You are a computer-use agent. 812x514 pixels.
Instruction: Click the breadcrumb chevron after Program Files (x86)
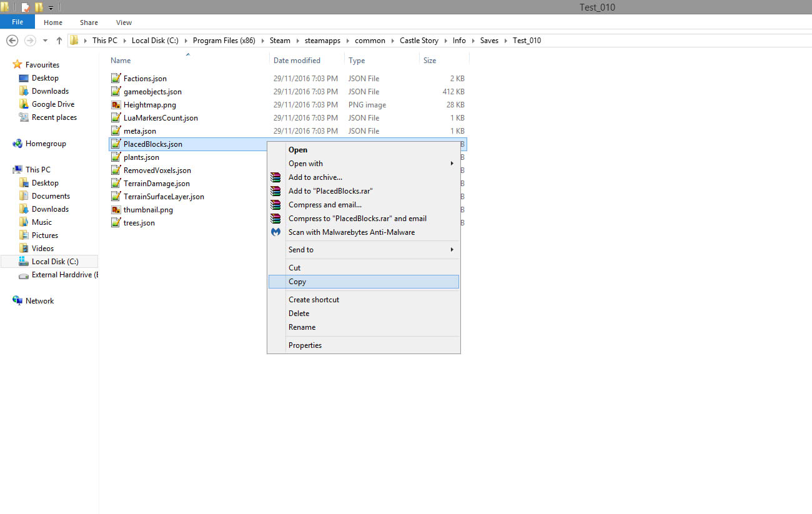point(262,41)
